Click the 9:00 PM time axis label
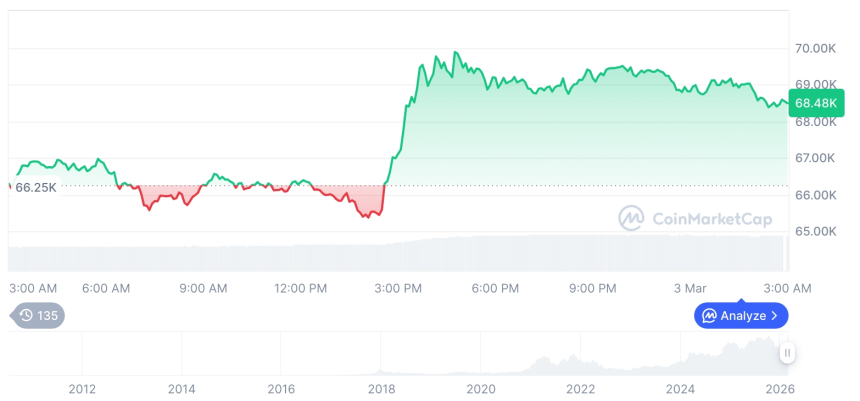 pyautogui.click(x=592, y=288)
